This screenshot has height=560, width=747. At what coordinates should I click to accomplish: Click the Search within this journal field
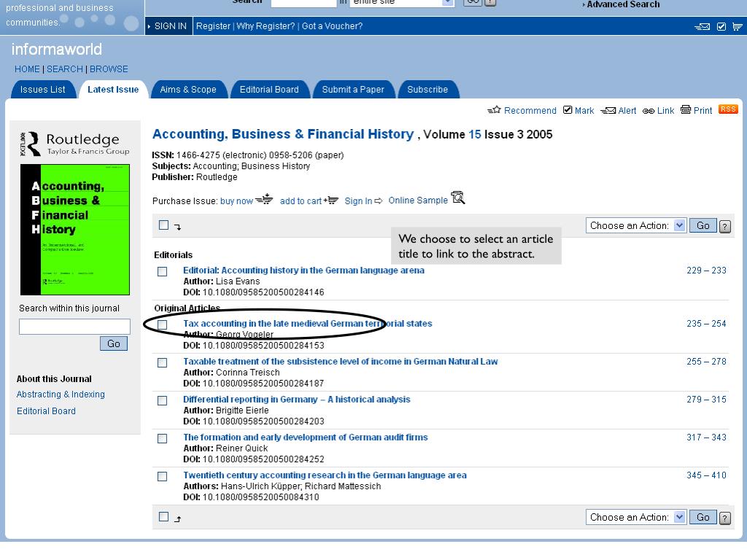pos(75,327)
